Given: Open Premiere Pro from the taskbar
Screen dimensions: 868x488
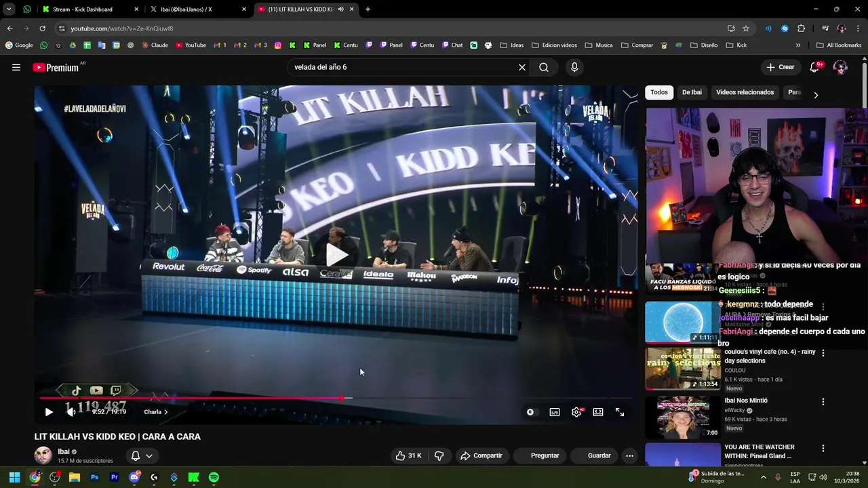Looking at the screenshot, I should coord(115,477).
